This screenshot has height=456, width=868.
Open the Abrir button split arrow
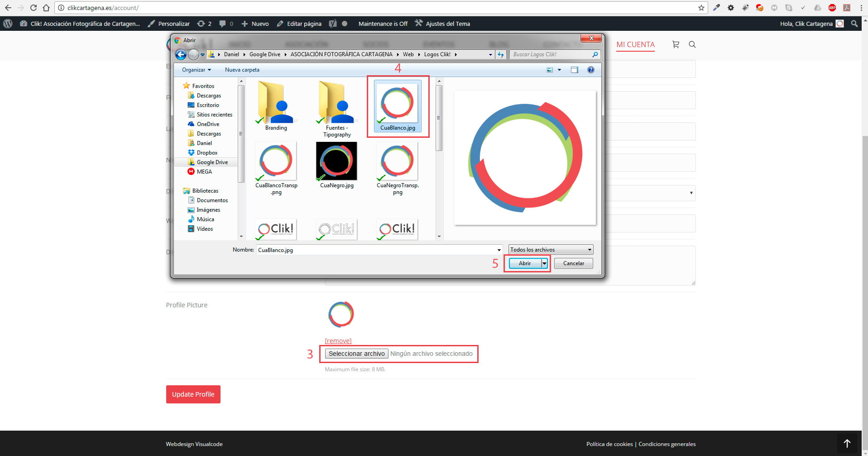[544, 263]
